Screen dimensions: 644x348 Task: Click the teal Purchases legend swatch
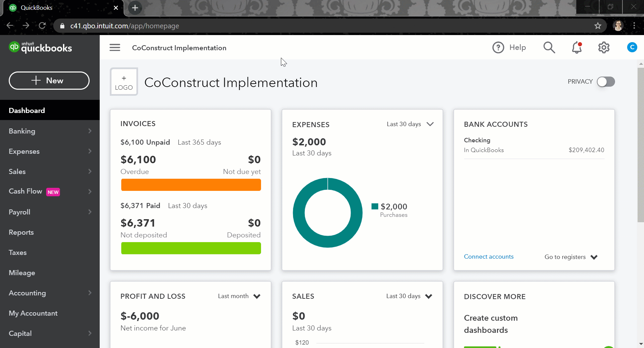[x=375, y=206]
